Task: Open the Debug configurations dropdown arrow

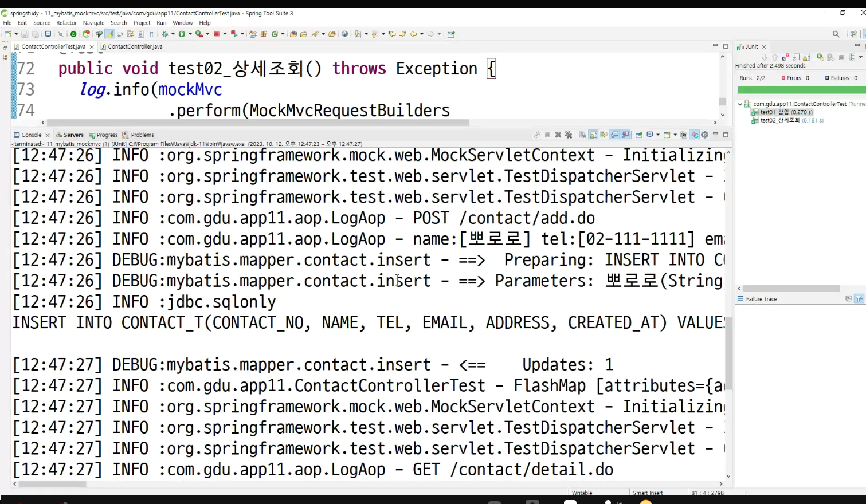Action: pyautogui.click(x=173, y=34)
